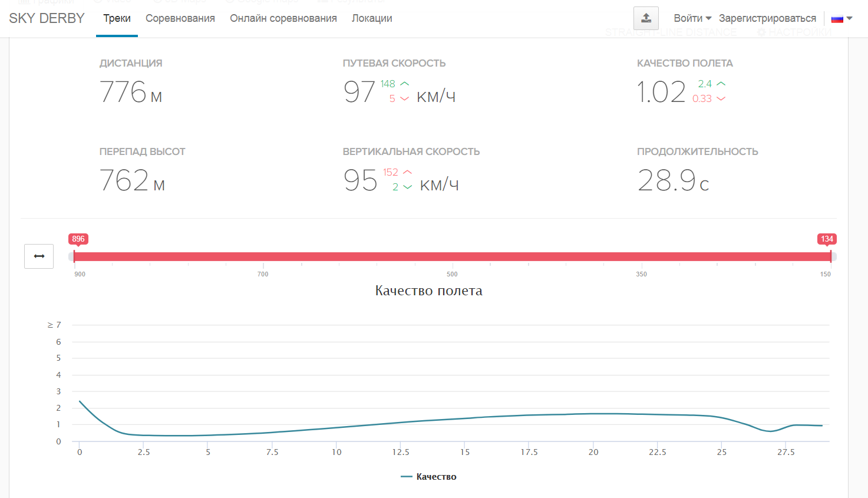Open the Локации page

point(372,18)
